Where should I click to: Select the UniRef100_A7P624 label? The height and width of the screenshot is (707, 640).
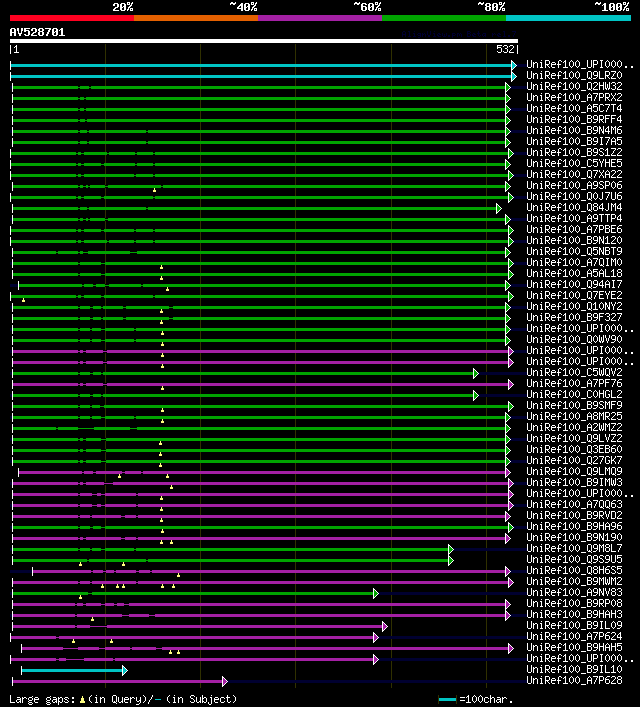574,636
